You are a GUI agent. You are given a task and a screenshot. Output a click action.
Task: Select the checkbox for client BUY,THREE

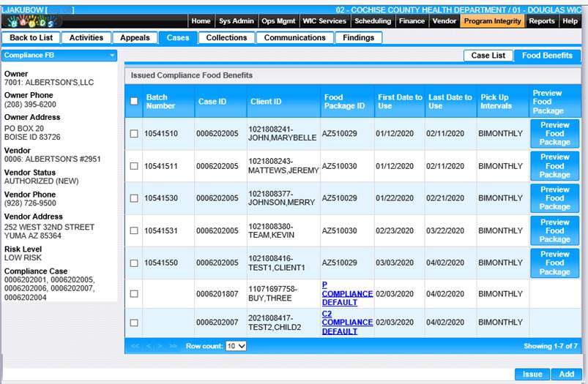(134, 294)
